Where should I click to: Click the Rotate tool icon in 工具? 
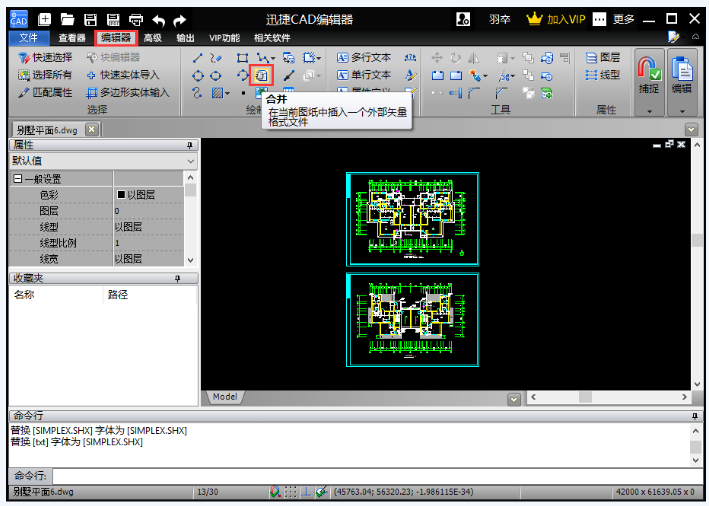tap(456, 57)
